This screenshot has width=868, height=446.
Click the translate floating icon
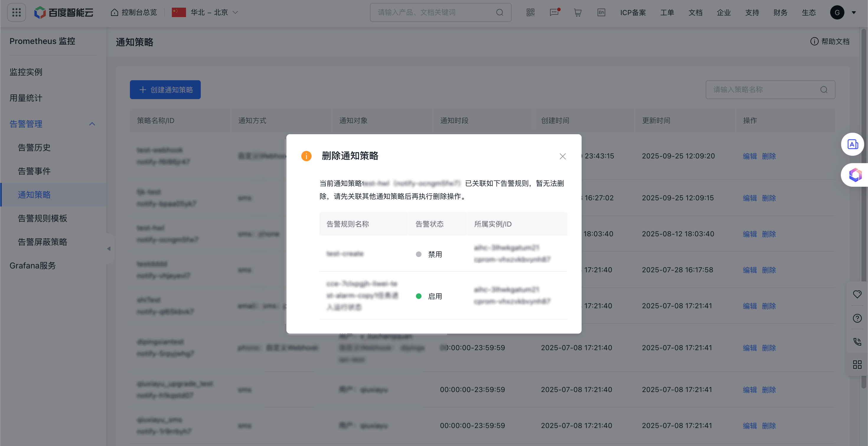click(853, 145)
